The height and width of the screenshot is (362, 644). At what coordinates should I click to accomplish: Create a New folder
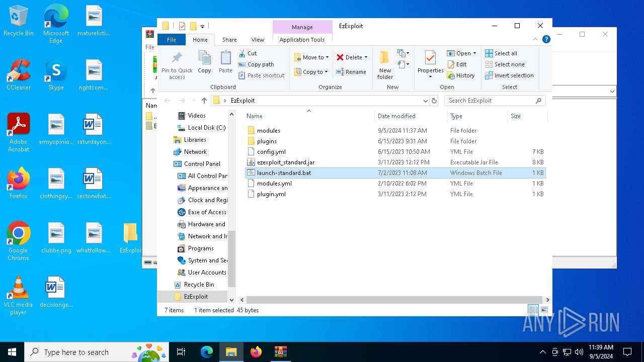pyautogui.click(x=385, y=65)
